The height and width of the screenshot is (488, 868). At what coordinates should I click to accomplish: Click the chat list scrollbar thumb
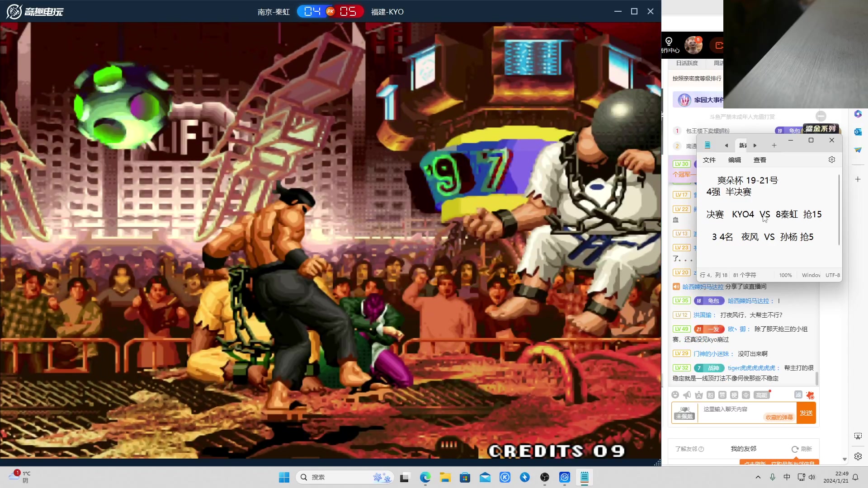pos(816,378)
